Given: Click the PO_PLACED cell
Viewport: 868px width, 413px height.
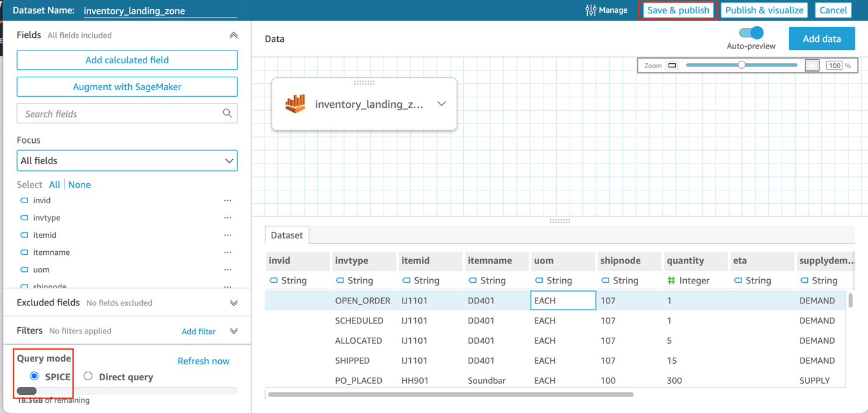Looking at the screenshot, I should pos(364,381).
